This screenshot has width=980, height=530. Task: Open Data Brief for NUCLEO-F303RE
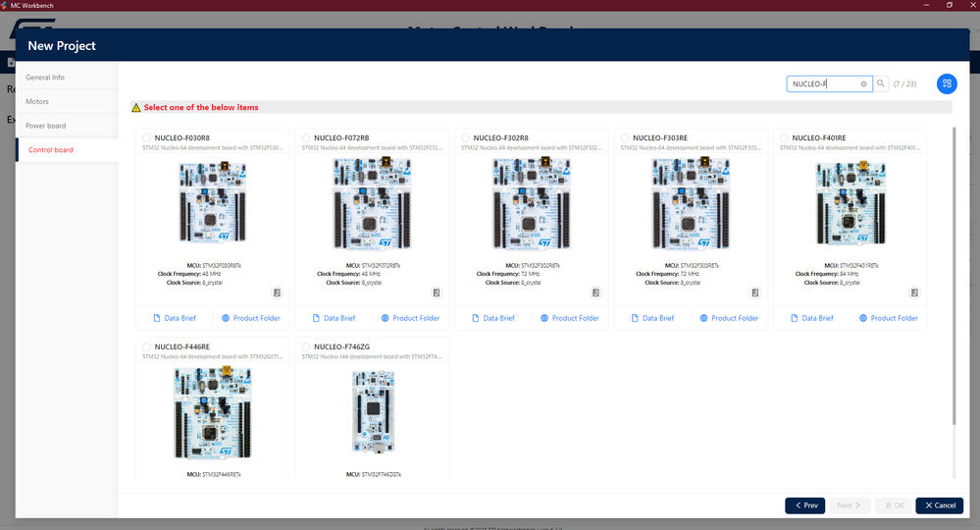tap(652, 318)
